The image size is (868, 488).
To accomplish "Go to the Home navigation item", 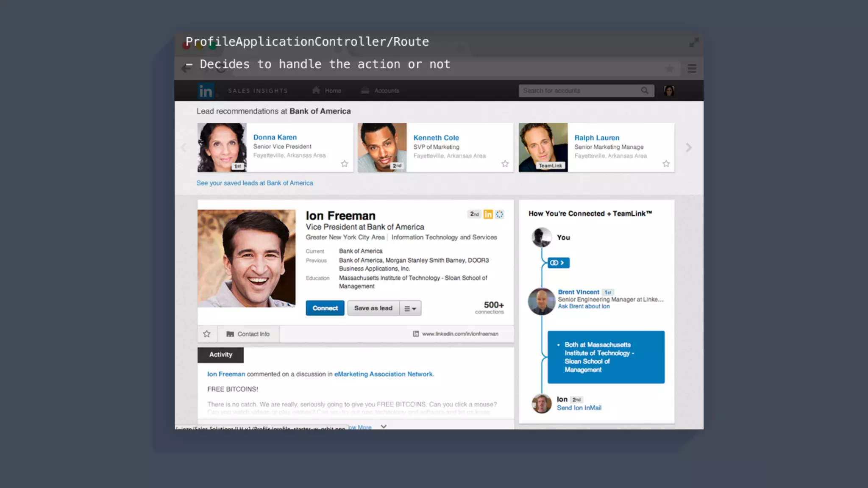I will (x=327, y=91).
